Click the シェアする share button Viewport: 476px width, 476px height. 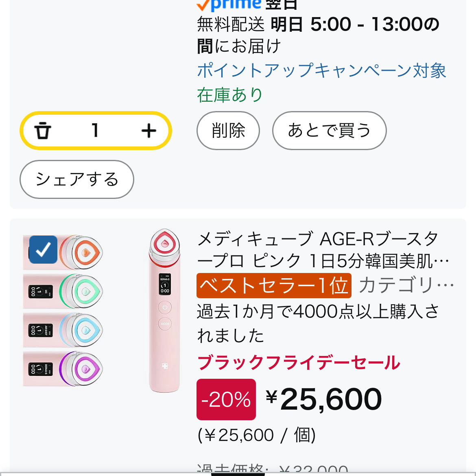click(76, 179)
